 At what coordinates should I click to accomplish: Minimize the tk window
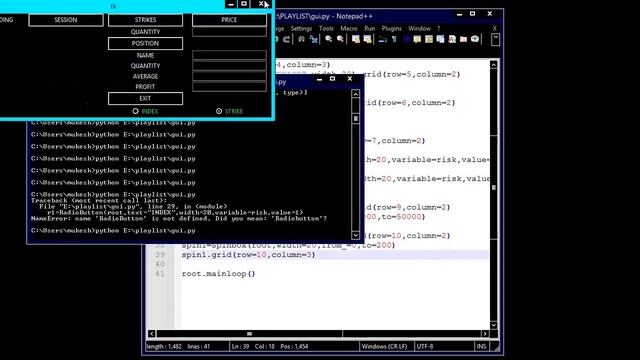(231, 4)
